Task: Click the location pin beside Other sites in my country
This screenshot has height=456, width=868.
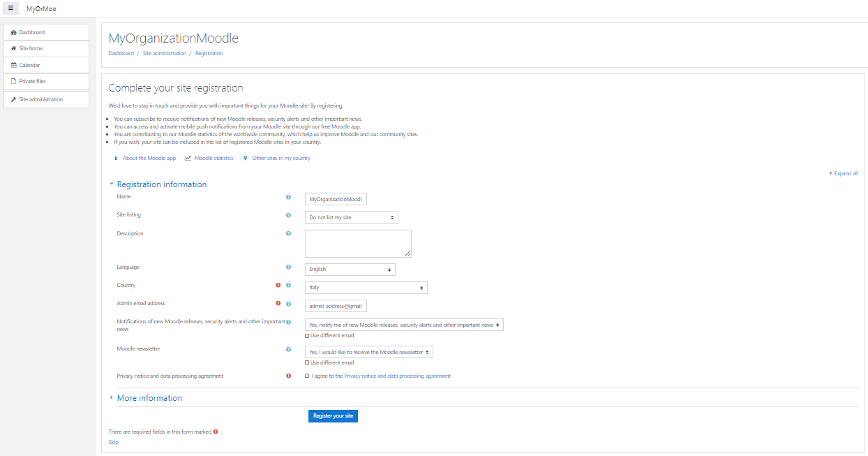Action: click(245, 158)
